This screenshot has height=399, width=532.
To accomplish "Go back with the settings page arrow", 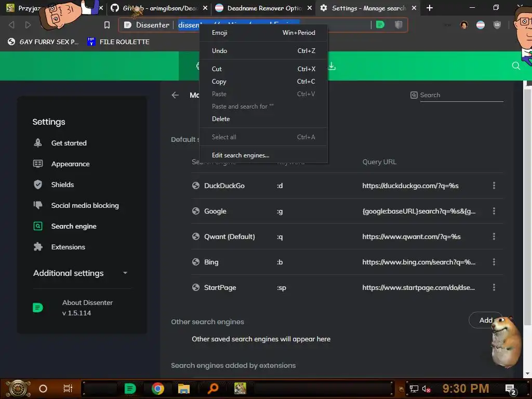I will click(175, 95).
